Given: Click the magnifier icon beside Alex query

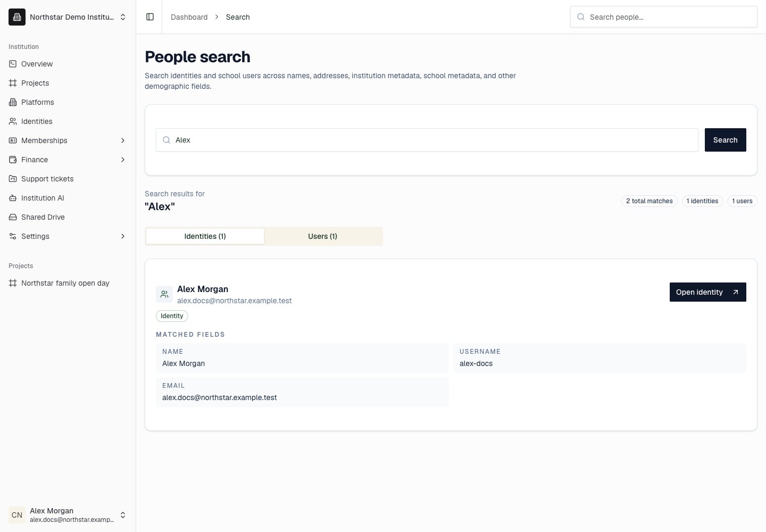Looking at the screenshot, I should point(166,140).
